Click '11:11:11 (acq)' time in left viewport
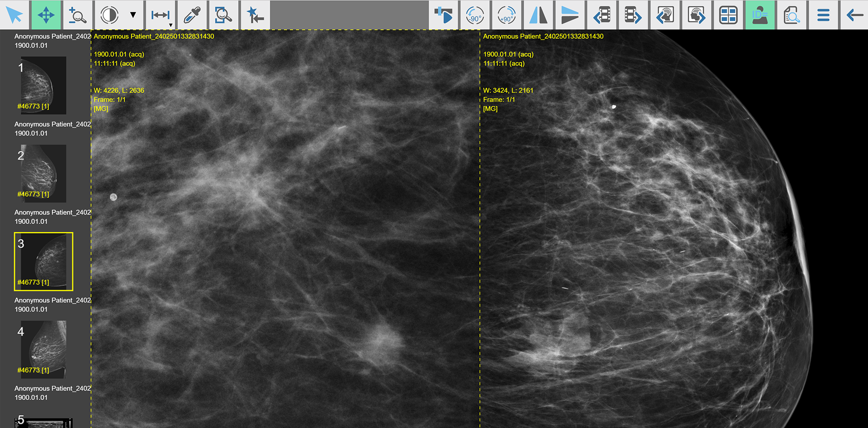Image resolution: width=868 pixels, height=428 pixels. coord(114,63)
